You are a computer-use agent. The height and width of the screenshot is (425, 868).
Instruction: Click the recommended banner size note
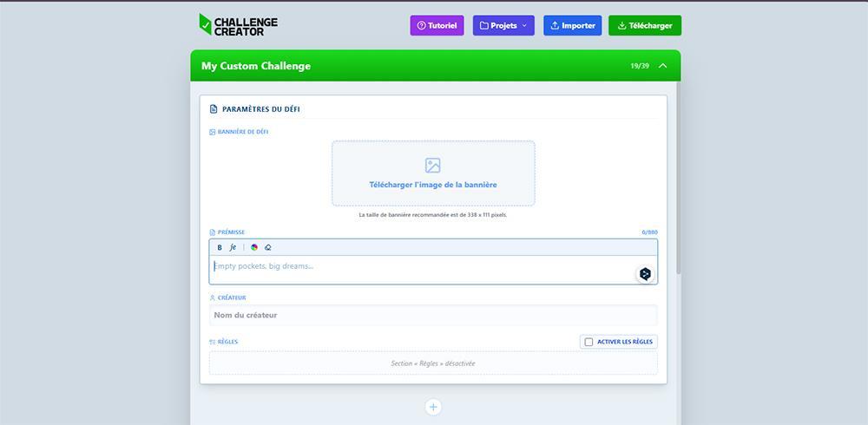tap(433, 215)
